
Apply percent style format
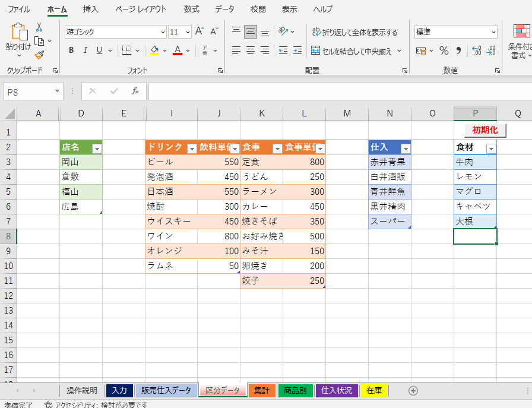pos(444,51)
